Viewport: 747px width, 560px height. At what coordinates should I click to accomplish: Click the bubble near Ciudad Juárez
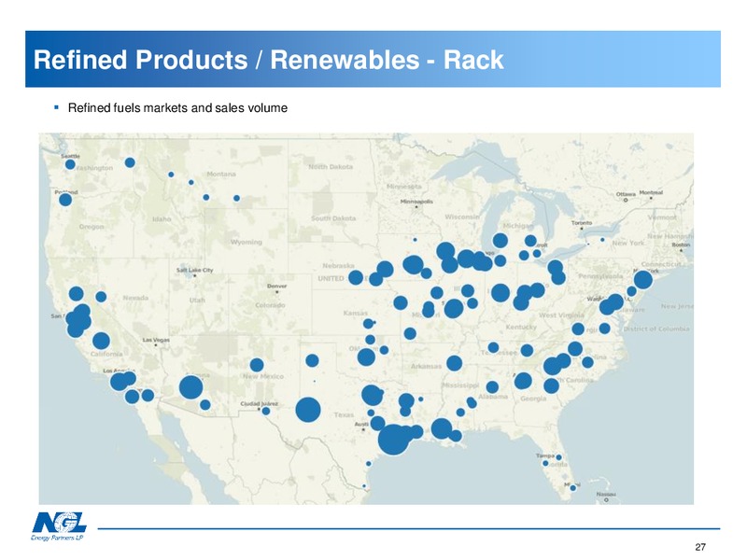coord(266,411)
